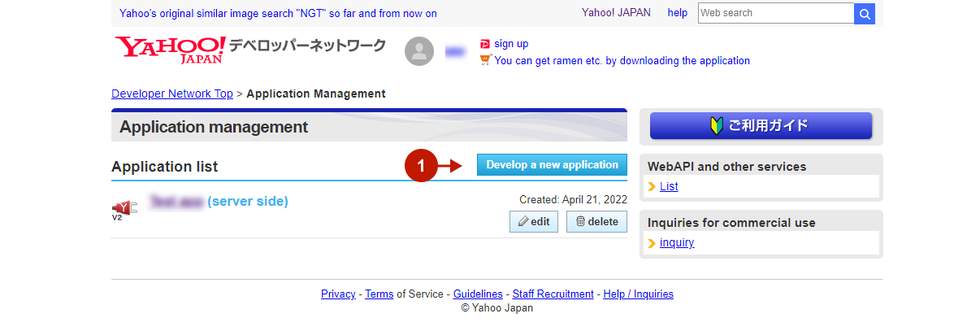This screenshot has height=331, width=980.
Task: Click the Application management heading
Action: tap(214, 127)
